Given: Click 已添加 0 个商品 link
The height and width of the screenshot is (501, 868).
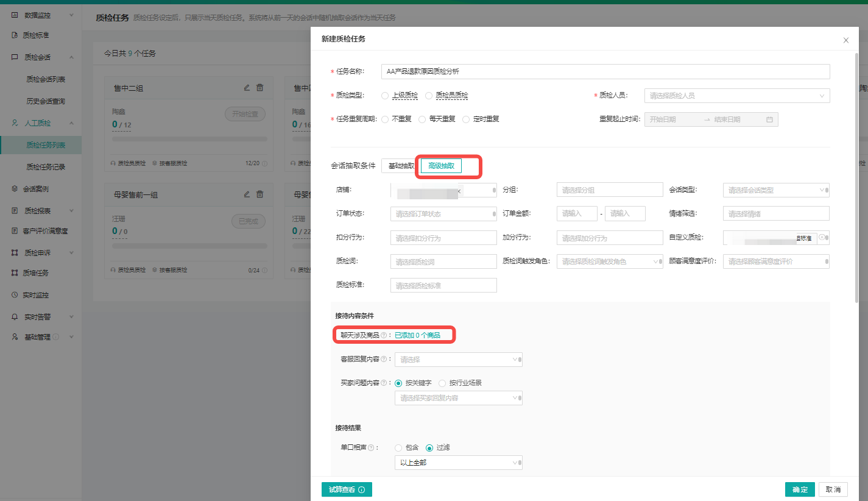Looking at the screenshot, I should [x=417, y=335].
